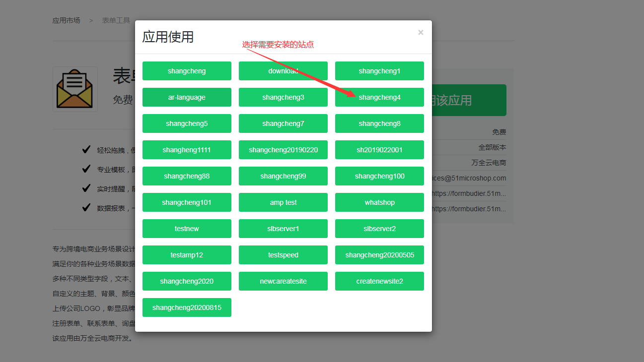This screenshot has width=644, height=362.
Task: Select the testspeed site
Action: 283,255
